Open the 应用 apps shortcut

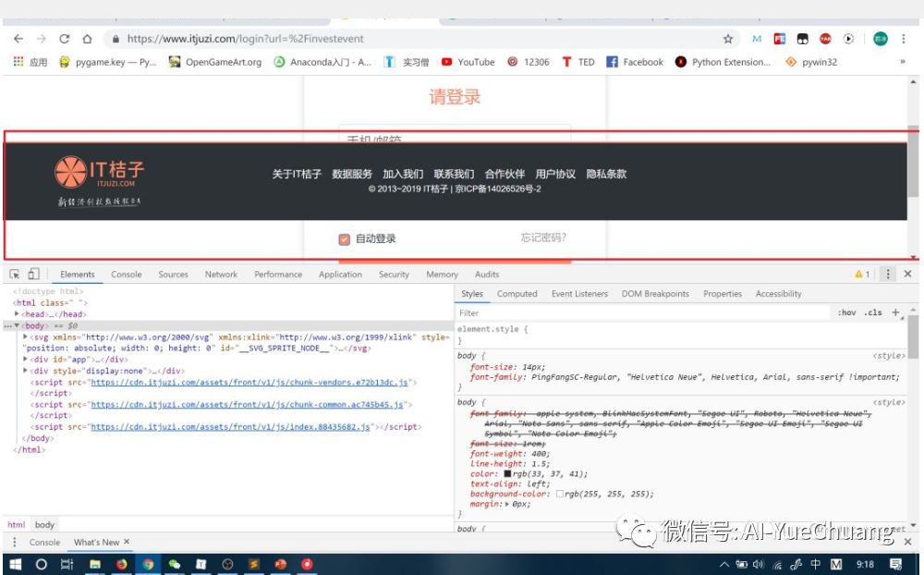[30, 62]
